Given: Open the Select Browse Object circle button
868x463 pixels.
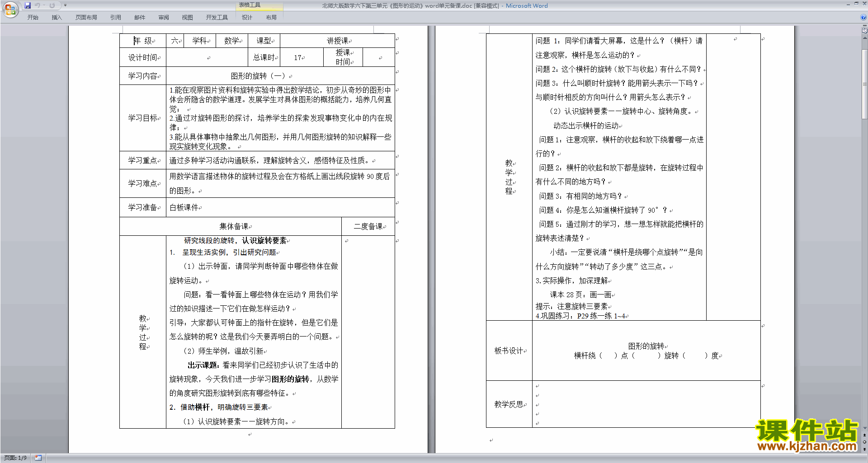Looking at the screenshot, I should click(865, 442).
